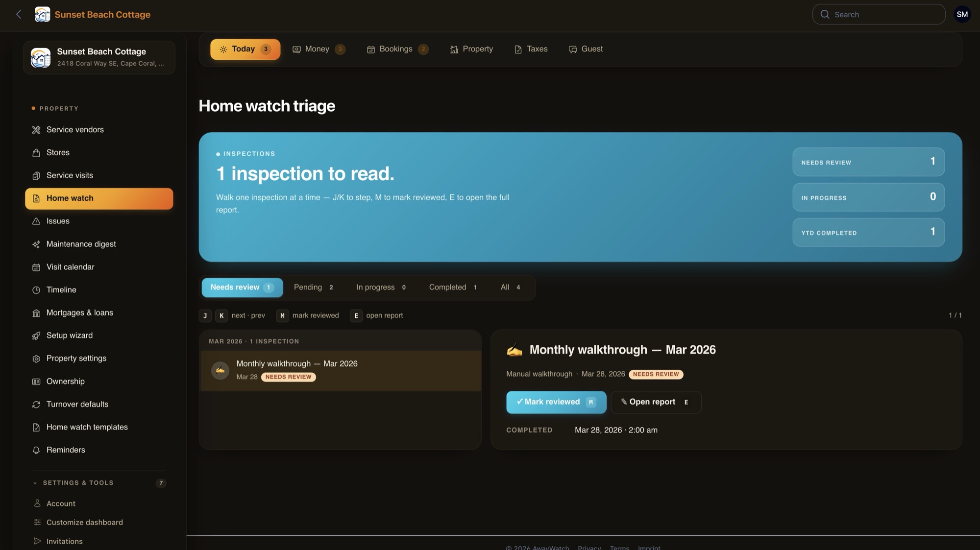Click the Timeline clock icon
980x550 pixels.
[36, 290]
